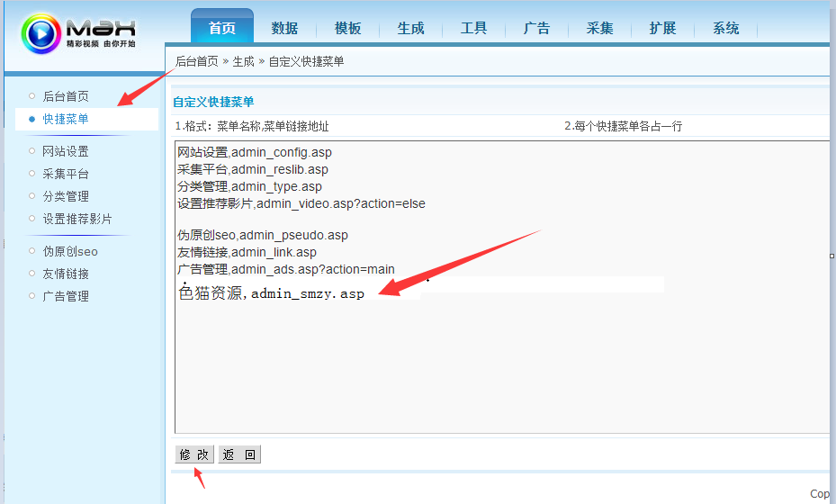The width and height of the screenshot is (836, 504).
Task: Open the 首页 tab
Action: pos(222,28)
